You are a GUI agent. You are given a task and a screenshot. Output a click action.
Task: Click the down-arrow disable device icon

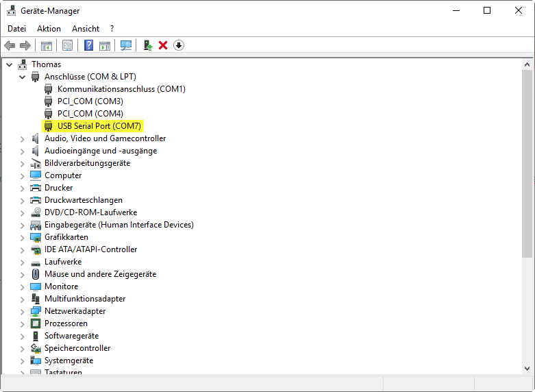(x=179, y=45)
